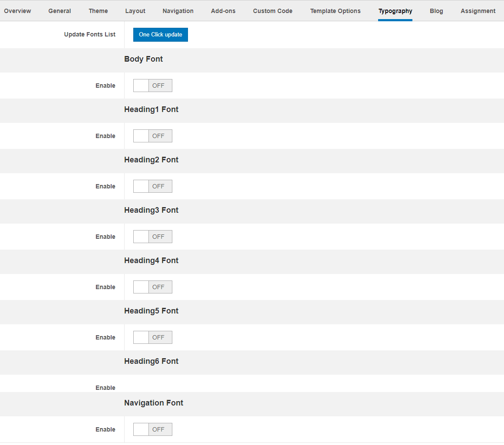This screenshot has height=445, width=504.
Task: Go to the Theme tab
Action: pyautogui.click(x=98, y=11)
